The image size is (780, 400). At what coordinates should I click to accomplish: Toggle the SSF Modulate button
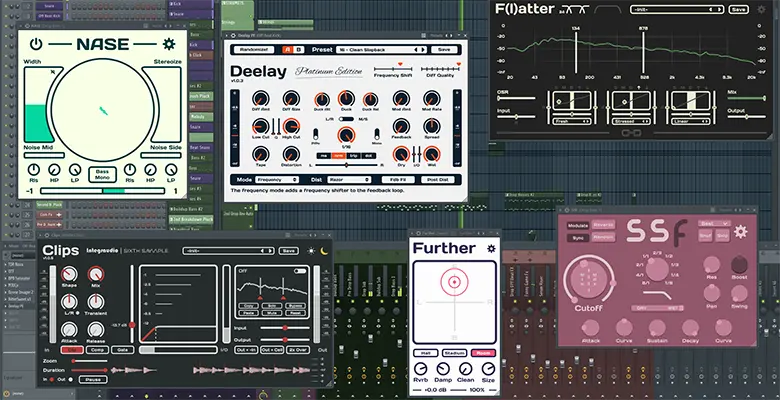click(x=578, y=225)
